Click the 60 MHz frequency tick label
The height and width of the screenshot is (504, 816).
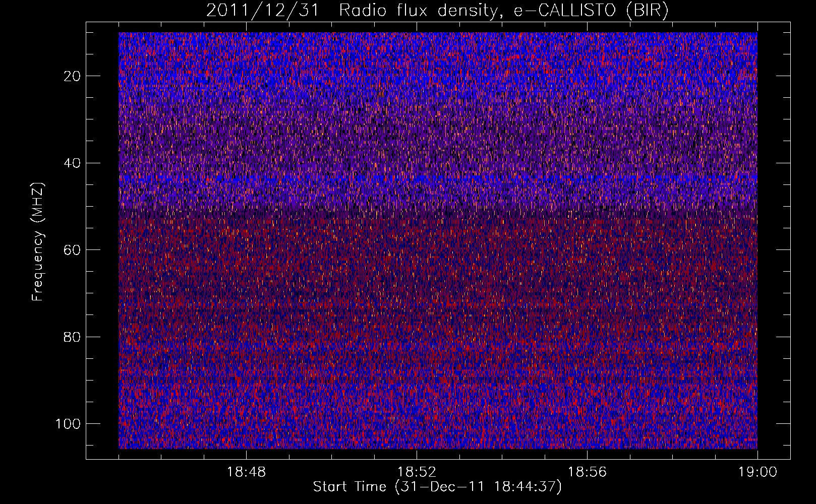(x=73, y=250)
